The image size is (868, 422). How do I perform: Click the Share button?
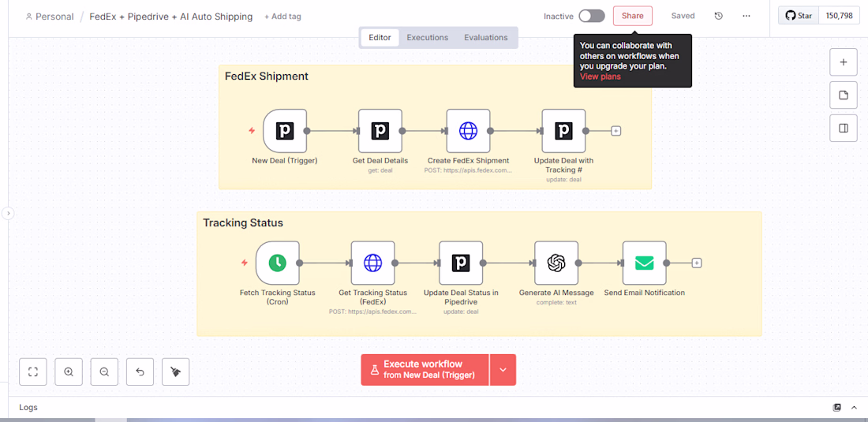pyautogui.click(x=632, y=16)
